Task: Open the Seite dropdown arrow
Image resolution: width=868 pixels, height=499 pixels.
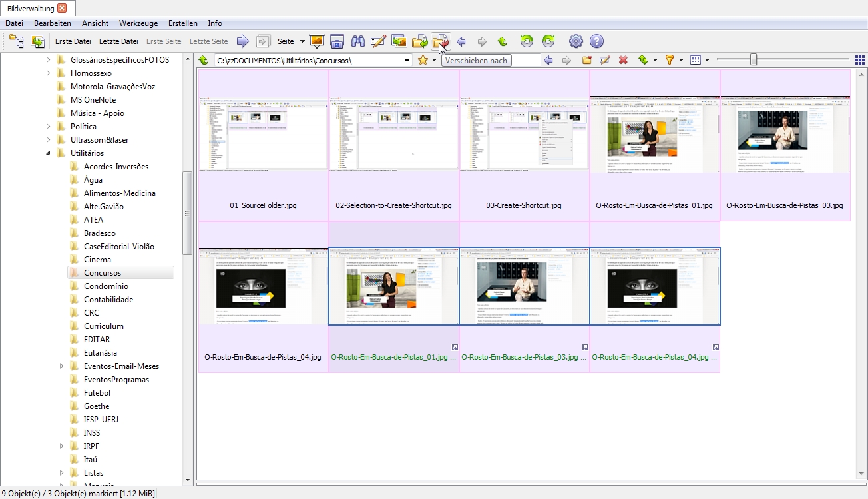Action: click(x=302, y=41)
